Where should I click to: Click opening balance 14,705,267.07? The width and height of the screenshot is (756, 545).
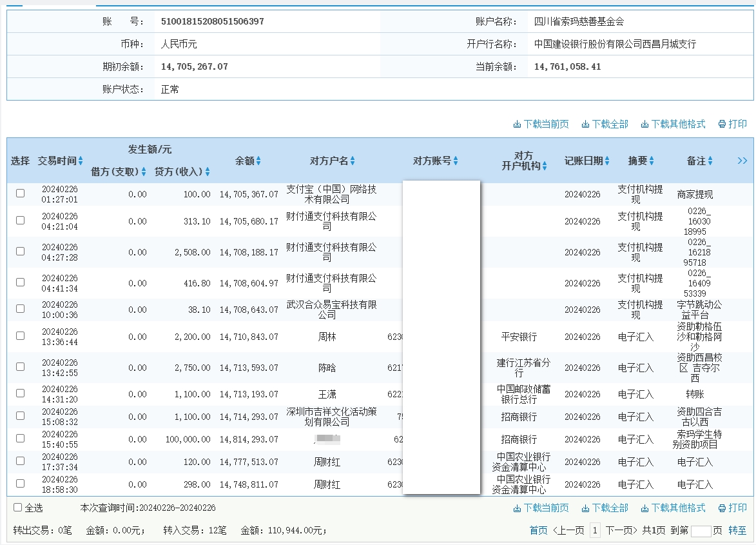coord(194,66)
